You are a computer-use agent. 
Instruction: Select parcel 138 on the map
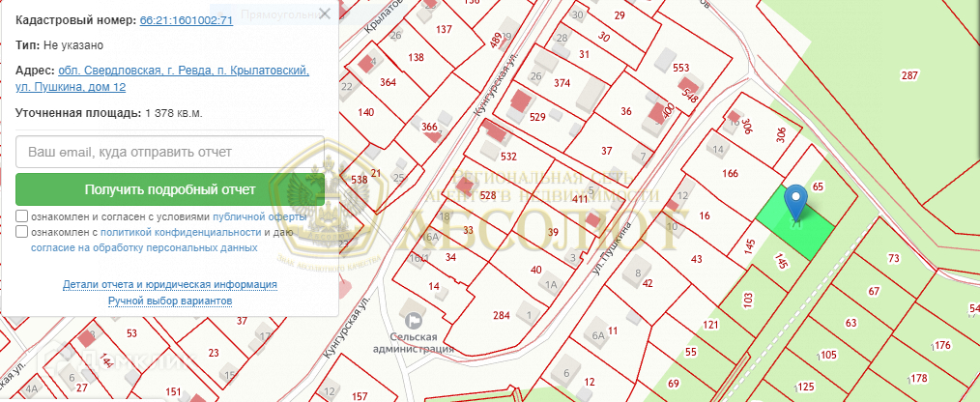coord(415,57)
